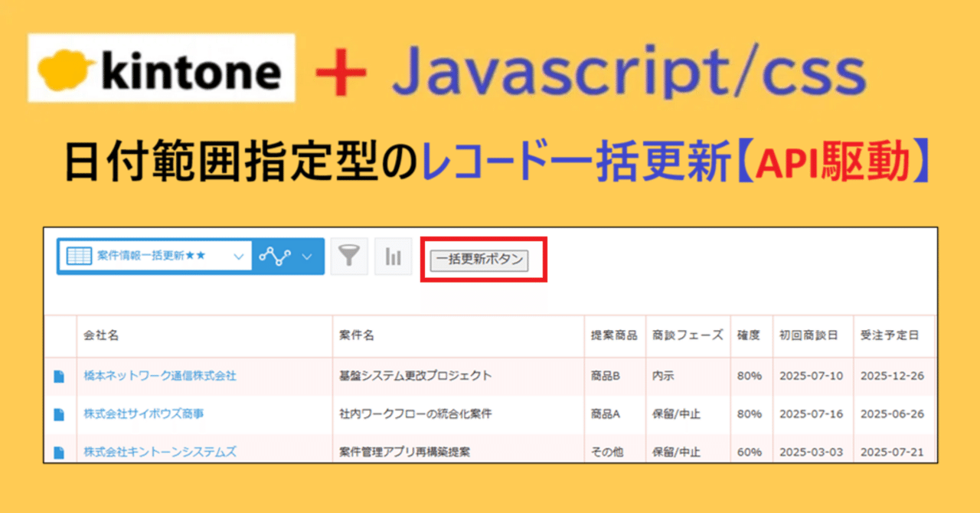Expand the graph view dropdown chevron
This screenshot has height=513, width=980.
coord(307,256)
